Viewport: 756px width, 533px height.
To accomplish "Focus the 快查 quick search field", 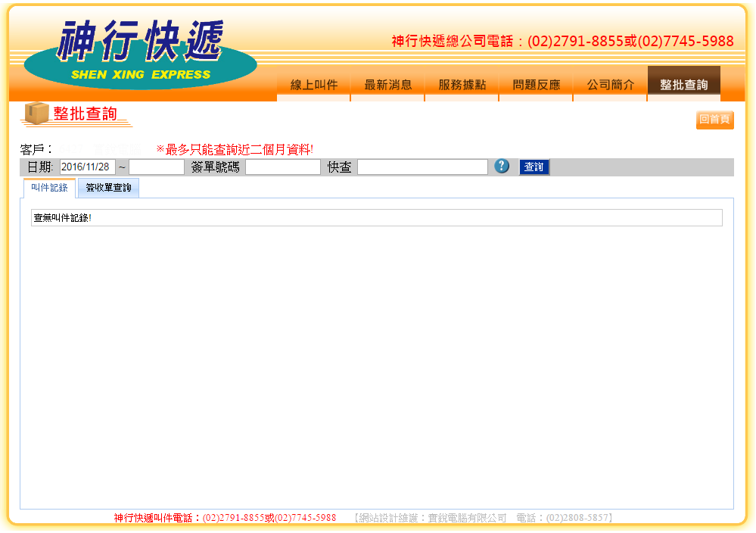I will [x=422, y=167].
